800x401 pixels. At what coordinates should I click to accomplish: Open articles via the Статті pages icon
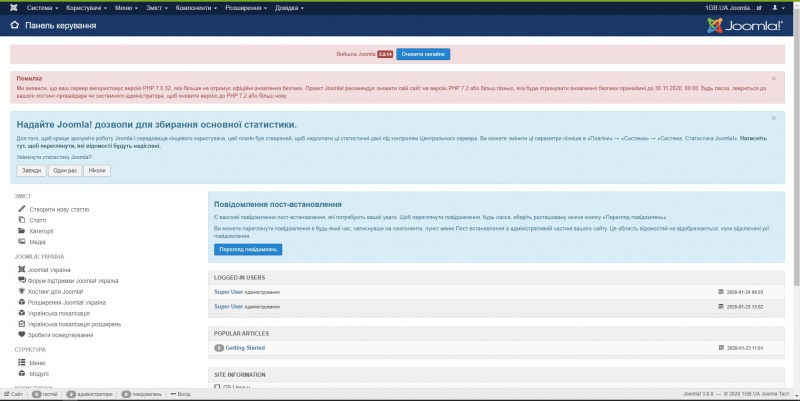pos(21,220)
